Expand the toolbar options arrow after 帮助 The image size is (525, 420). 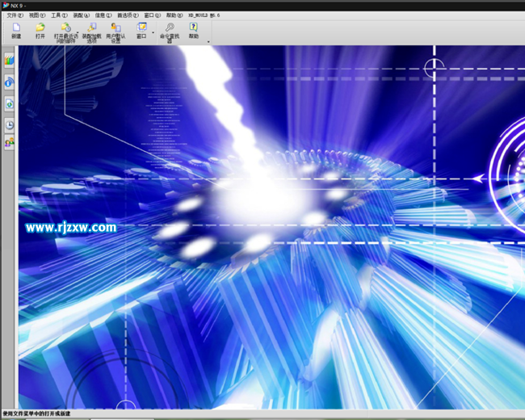pyautogui.click(x=208, y=41)
